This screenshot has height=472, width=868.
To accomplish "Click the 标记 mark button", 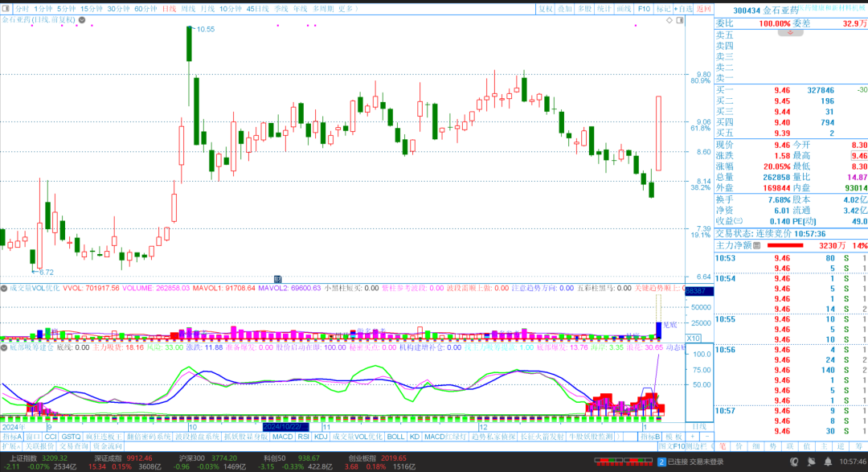I will pyautogui.click(x=662, y=9).
